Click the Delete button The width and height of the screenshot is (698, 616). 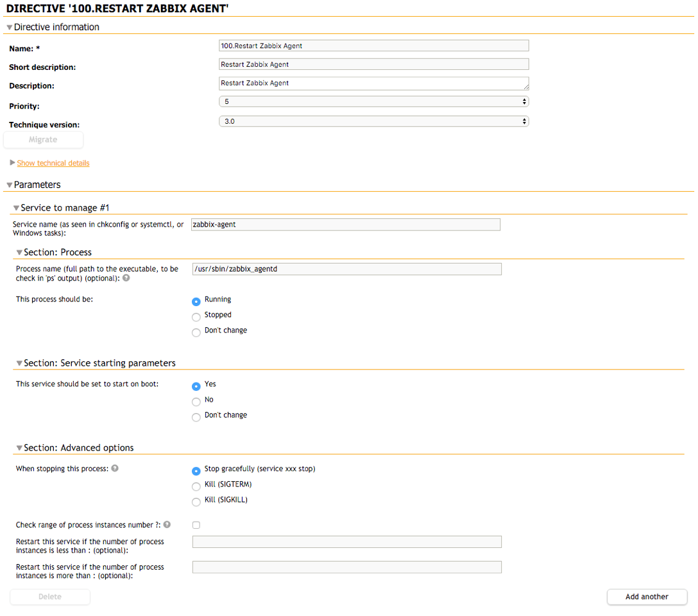tap(50, 596)
